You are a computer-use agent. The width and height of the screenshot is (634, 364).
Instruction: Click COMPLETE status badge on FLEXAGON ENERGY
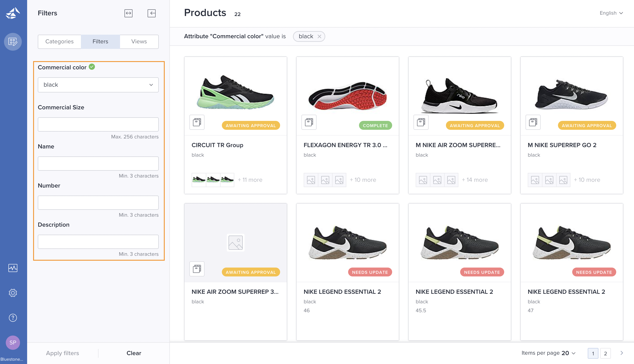[375, 126]
